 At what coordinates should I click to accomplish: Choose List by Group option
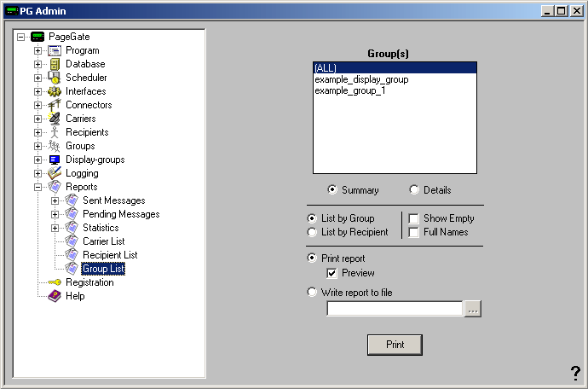click(x=312, y=218)
